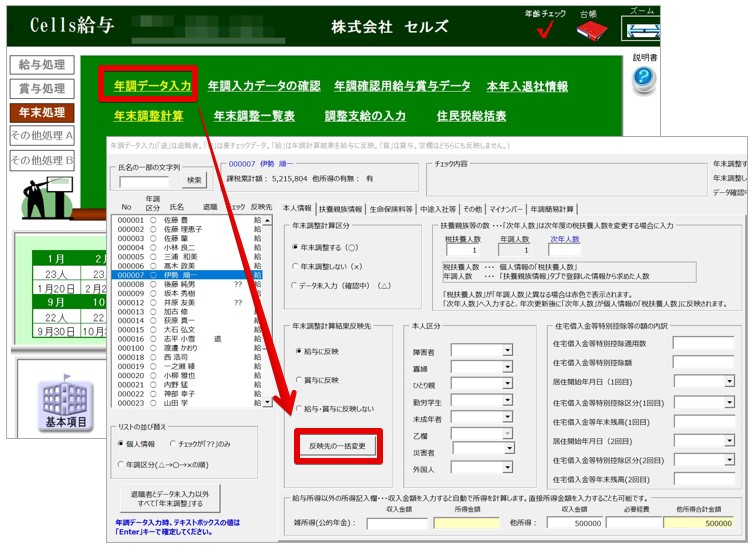The height and width of the screenshot is (550, 755).
Task: Select the 年末調整しない（×） radio option
Action: click(x=297, y=267)
